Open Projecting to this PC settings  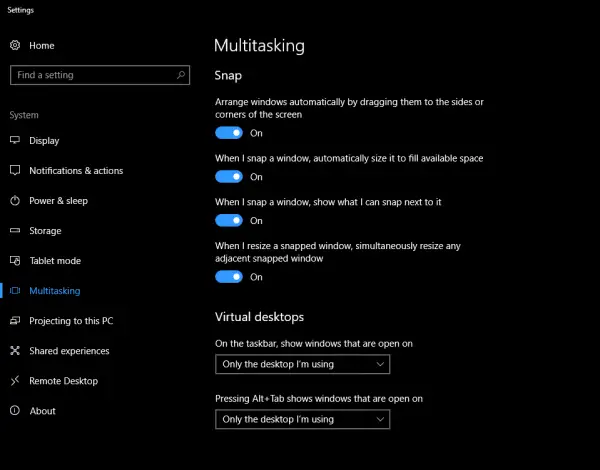tap(71, 321)
